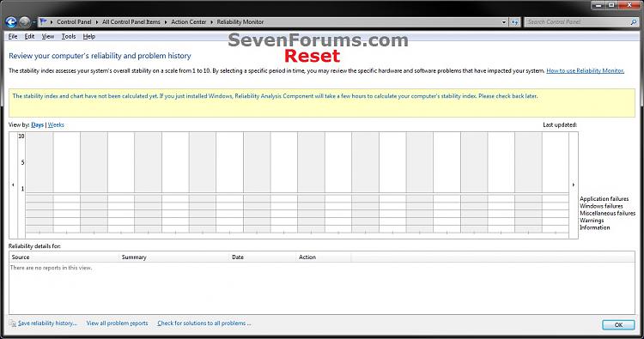The width and height of the screenshot is (644, 339).
Task: Click the flag icon in address bar
Action: pos(43,21)
